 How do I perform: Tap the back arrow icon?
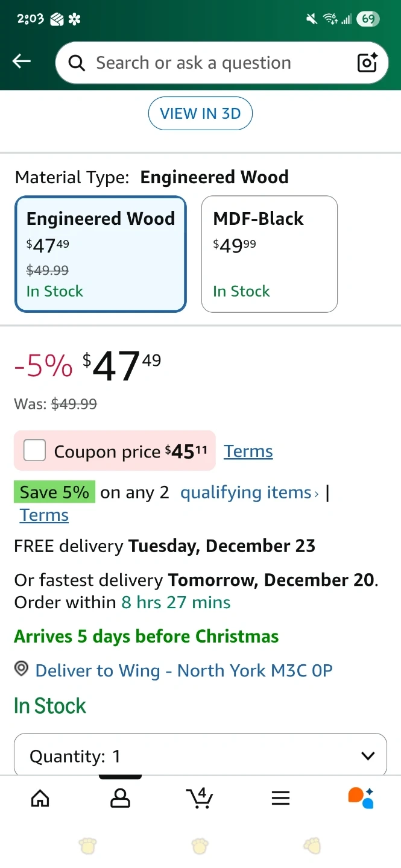pyautogui.click(x=22, y=61)
